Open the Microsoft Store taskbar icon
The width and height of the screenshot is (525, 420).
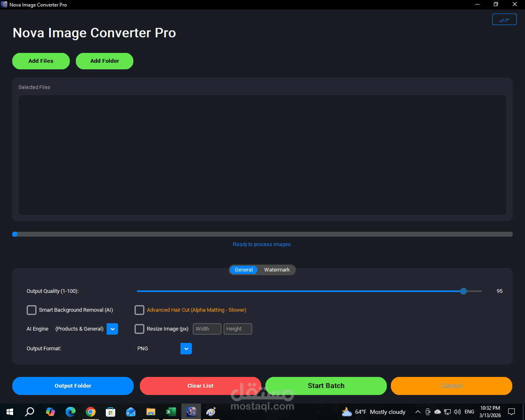(111, 411)
